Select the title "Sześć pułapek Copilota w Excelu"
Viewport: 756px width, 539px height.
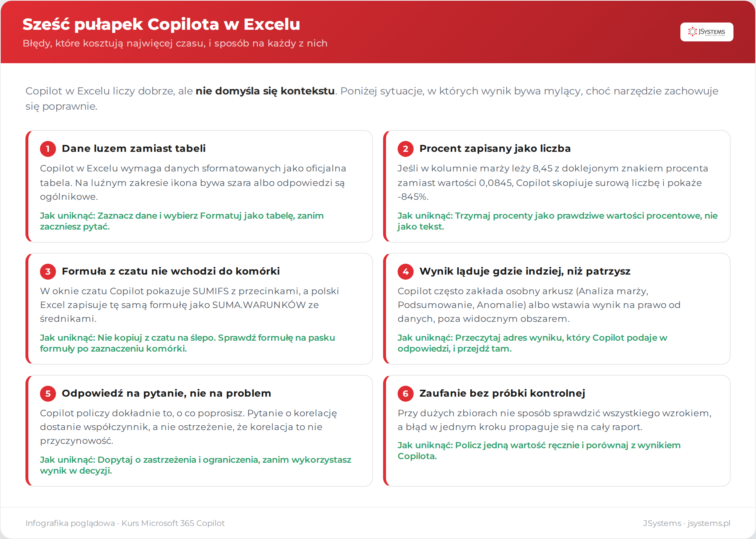(161, 24)
